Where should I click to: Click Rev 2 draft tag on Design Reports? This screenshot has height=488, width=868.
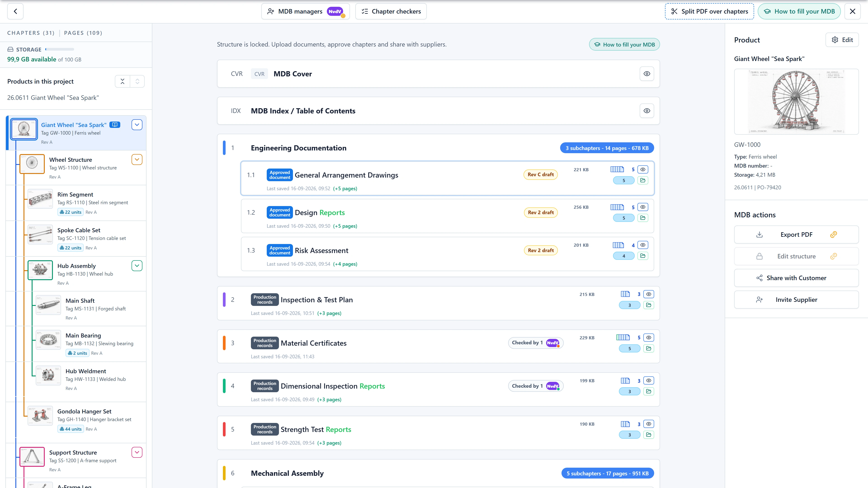(540, 213)
